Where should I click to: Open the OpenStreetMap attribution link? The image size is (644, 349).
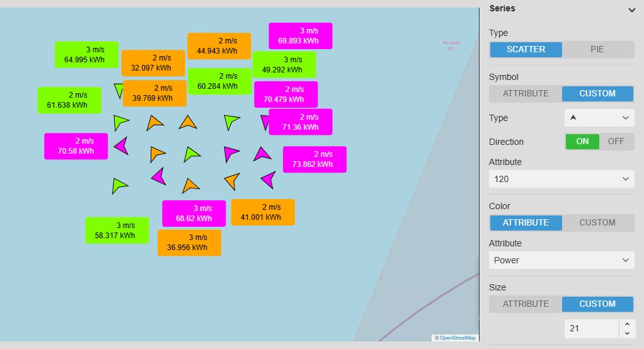(457, 338)
